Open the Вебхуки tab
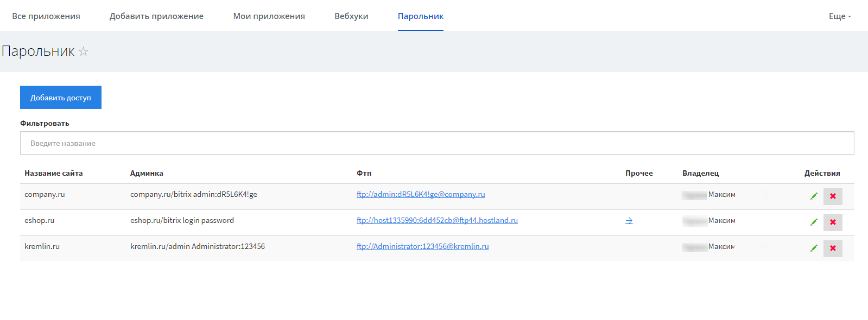Image resolution: width=868 pixels, height=320 pixels. (351, 16)
